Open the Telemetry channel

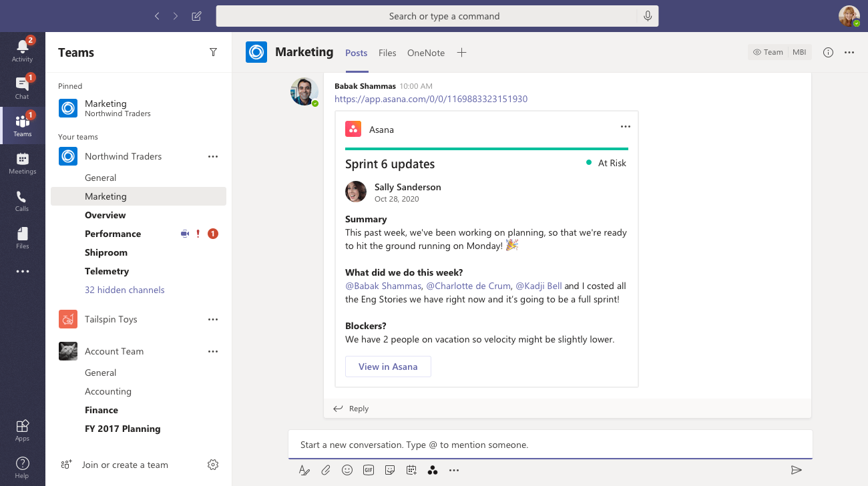(x=107, y=271)
